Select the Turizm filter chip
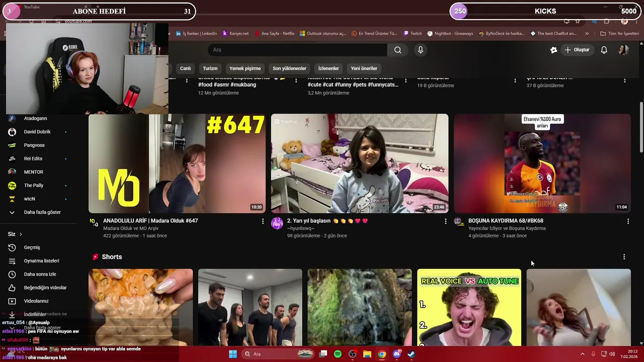This screenshot has height=362, width=644. pos(210,68)
